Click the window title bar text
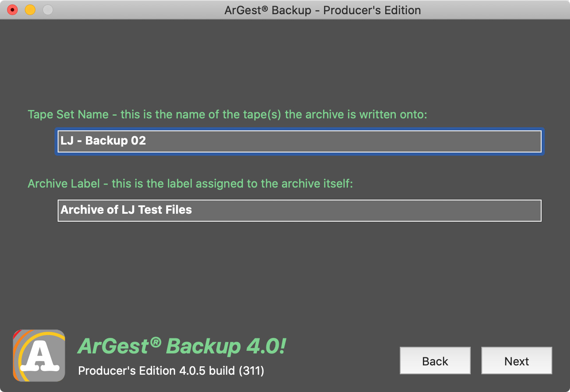 323,10
